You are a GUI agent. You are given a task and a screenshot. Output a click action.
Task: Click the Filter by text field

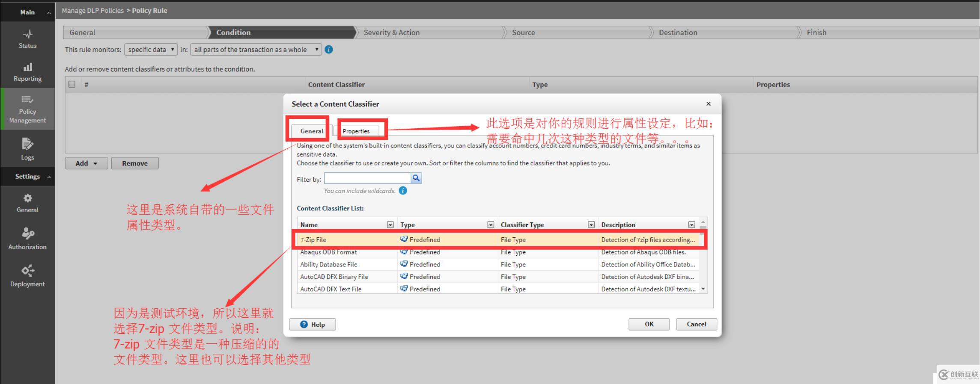[367, 178]
